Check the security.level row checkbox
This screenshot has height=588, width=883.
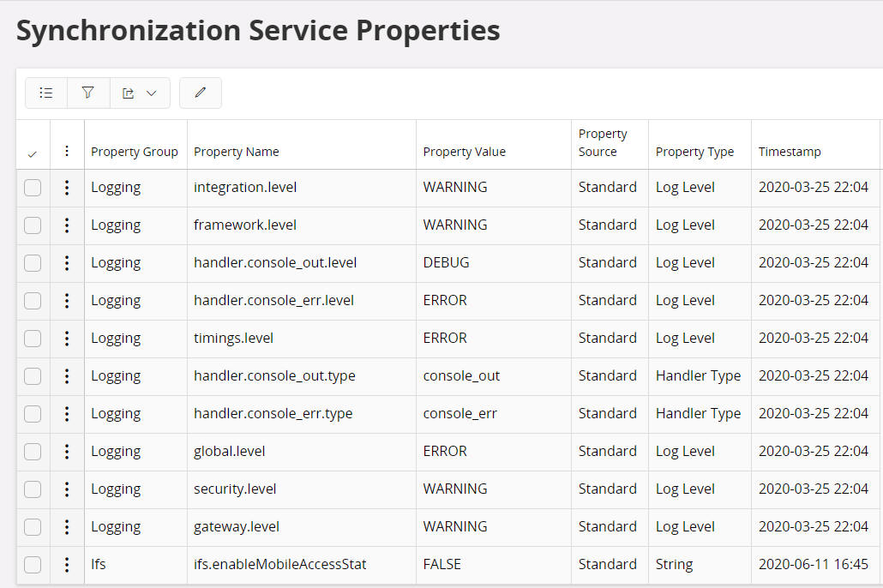[x=33, y=489]
